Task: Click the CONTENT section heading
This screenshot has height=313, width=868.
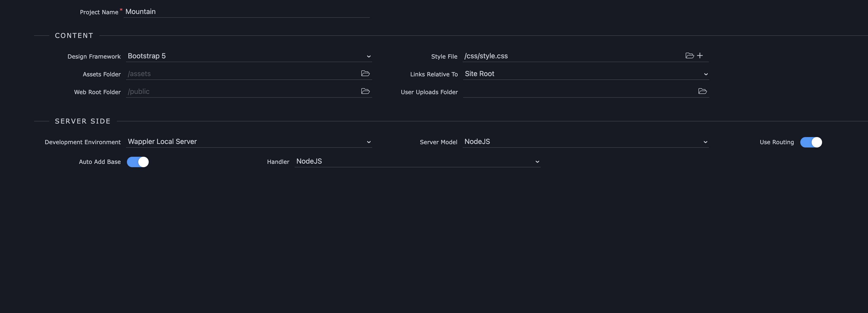Action: pyautogui.click(x=74, y=35)
